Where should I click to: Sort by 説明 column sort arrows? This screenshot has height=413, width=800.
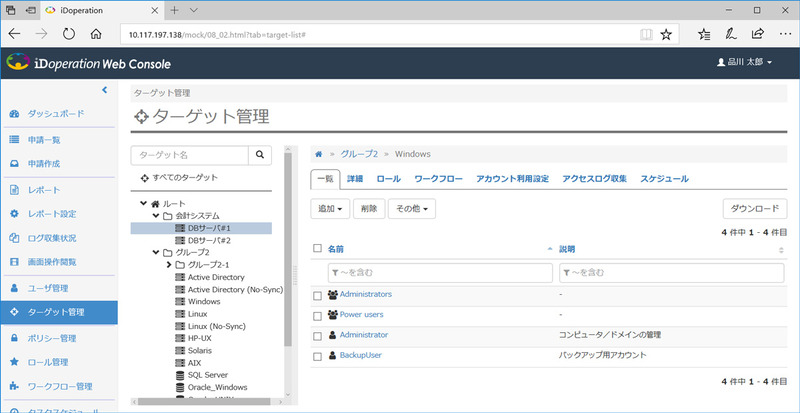pyautogui.click(x=781, y=250)
